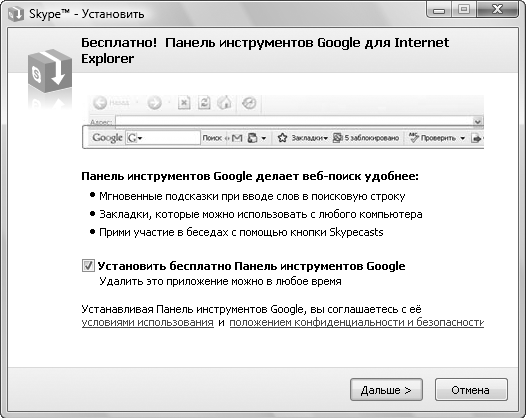526x418 pixels.
Task: Click the Gmail envelope icon in Google toolbar
Action: pyautogui.click(x=237, y=138)
